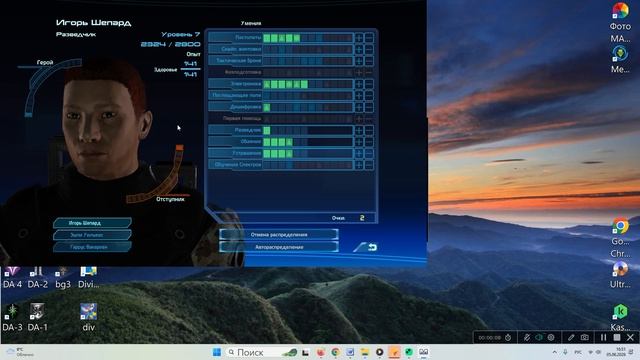The width and height of the screenshot is (640, 360).
Task: Open the DA 4 desktop shortcut
Action: (12, 278)
